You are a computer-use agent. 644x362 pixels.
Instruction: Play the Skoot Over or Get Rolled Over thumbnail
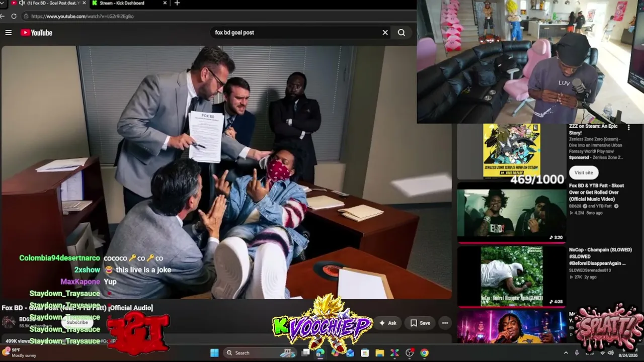[x=511, y=213]
